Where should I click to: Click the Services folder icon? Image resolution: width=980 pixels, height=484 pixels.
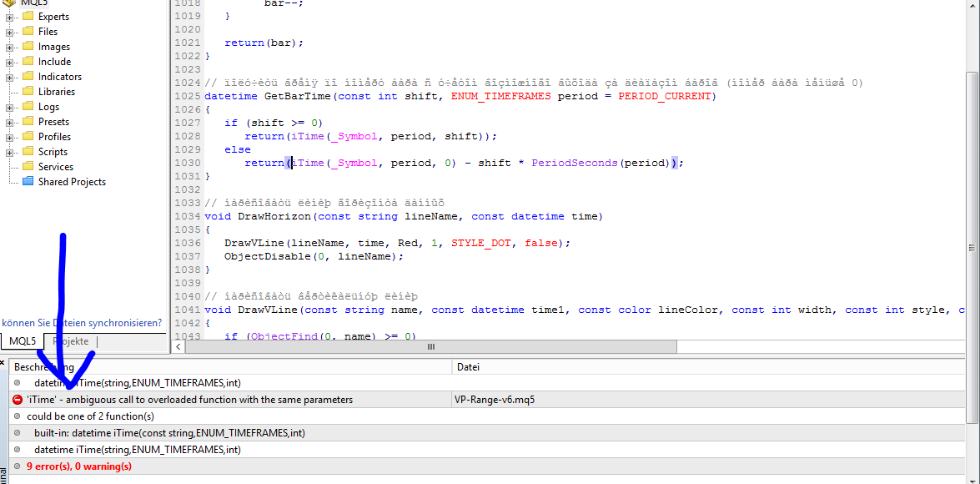point(28,167)
